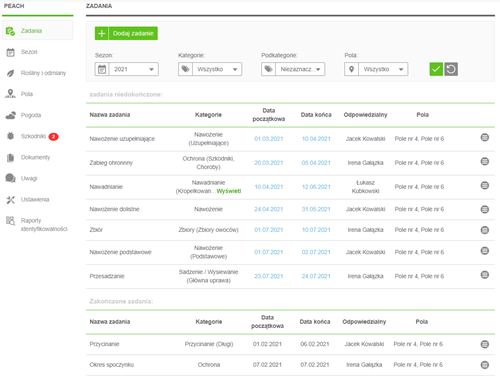500x376 pixels.
Task: Open Szkodniki pests bug icon
Action: click(x=11, y=136)
